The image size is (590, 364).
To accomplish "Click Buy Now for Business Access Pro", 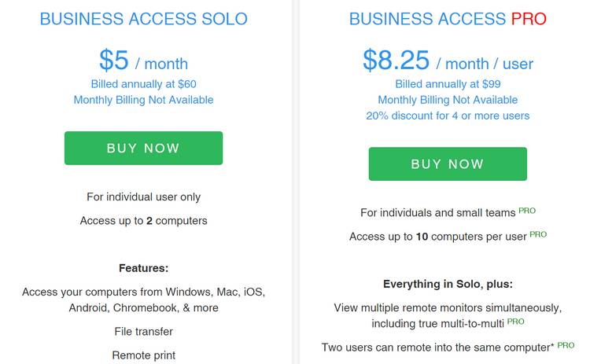I will coord(448,164).
